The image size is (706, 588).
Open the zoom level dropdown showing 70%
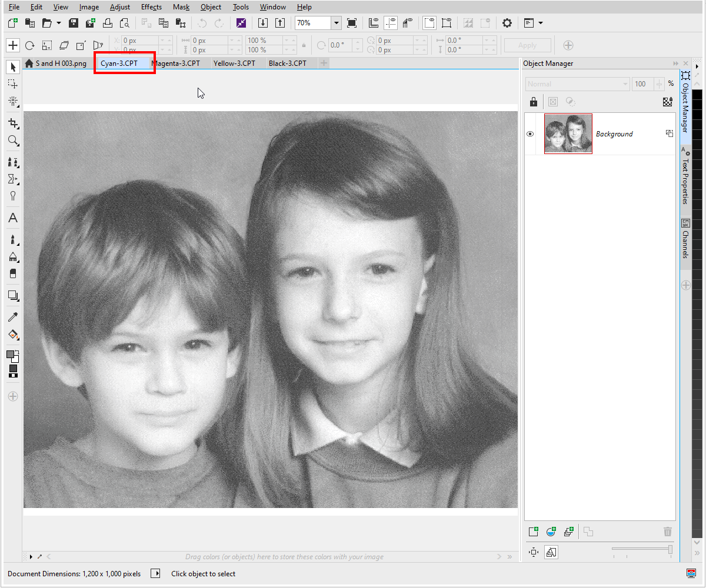(x=337, y=22)
